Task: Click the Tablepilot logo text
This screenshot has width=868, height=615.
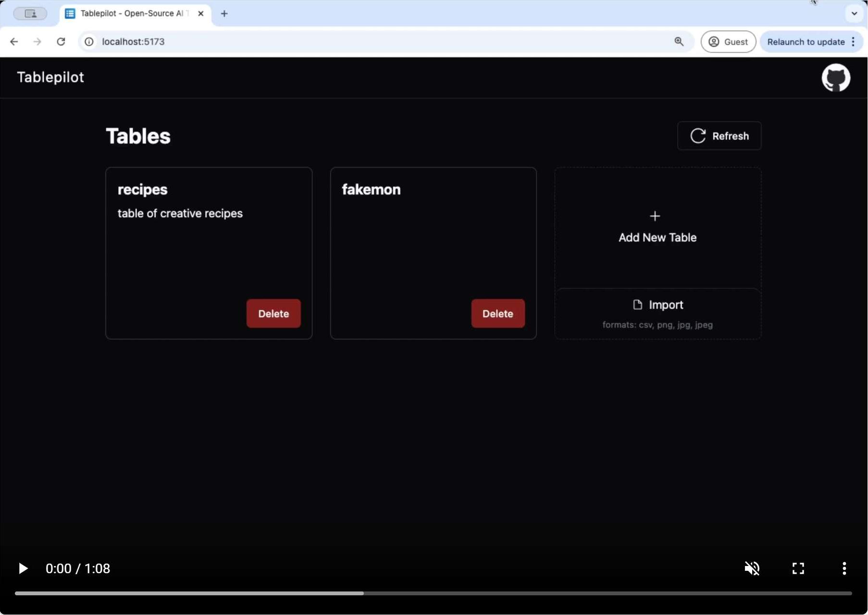Action: [50, 77]
